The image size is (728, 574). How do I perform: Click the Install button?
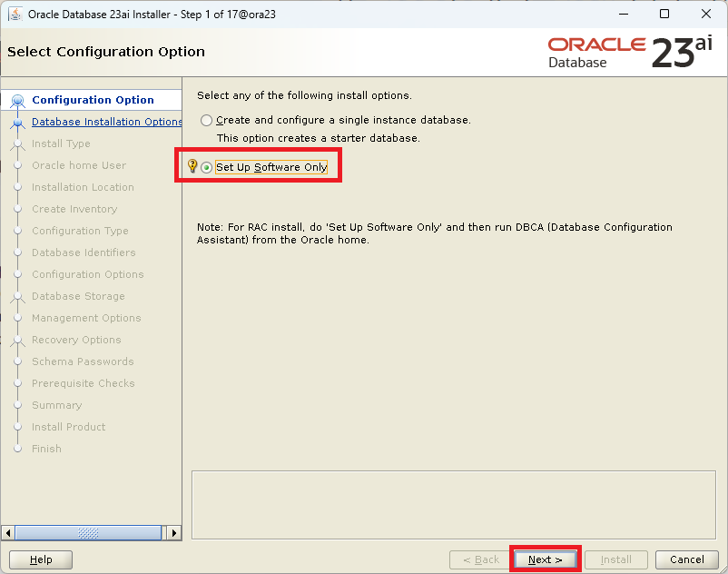pos(616,559)
